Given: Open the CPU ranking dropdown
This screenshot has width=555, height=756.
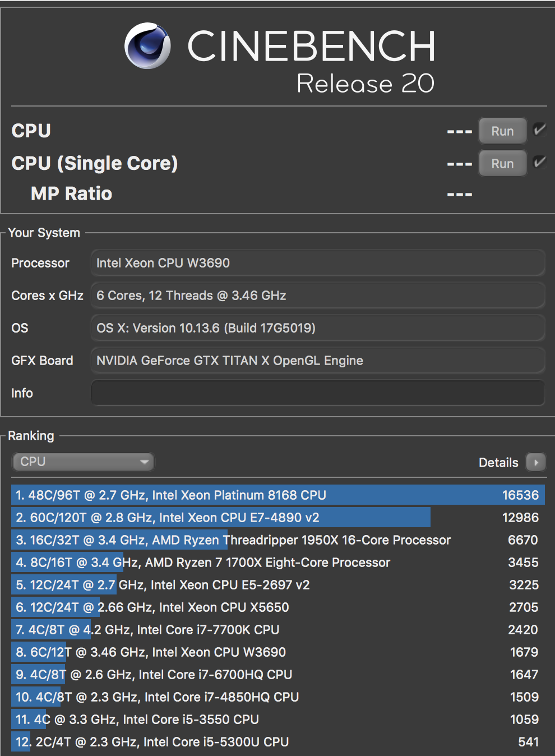Looking at the screenshot, I should [x=83, y=462].
